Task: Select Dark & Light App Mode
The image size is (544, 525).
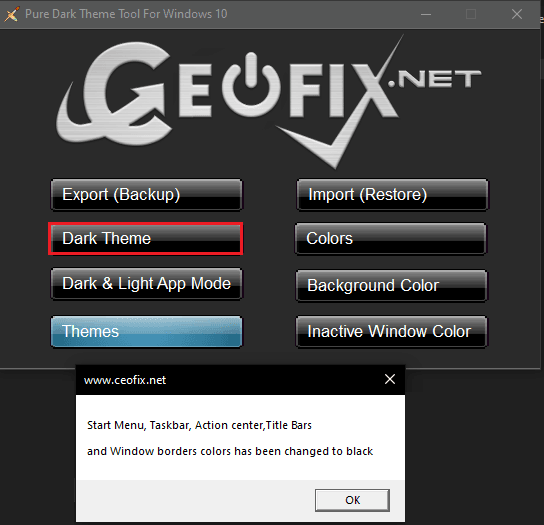Action: [x=146, y=283]
